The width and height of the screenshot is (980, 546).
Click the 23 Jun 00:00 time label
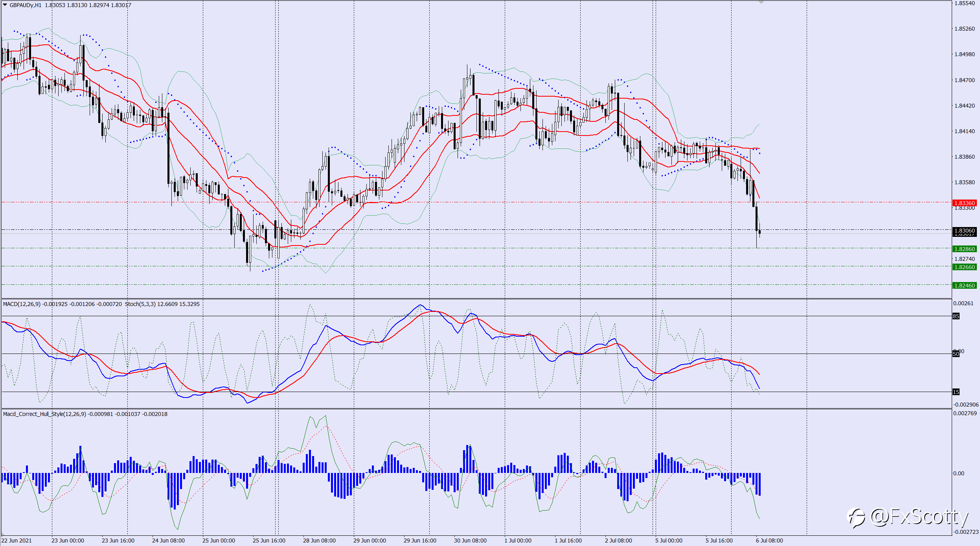pyautogui.click(x=68, y=541)
